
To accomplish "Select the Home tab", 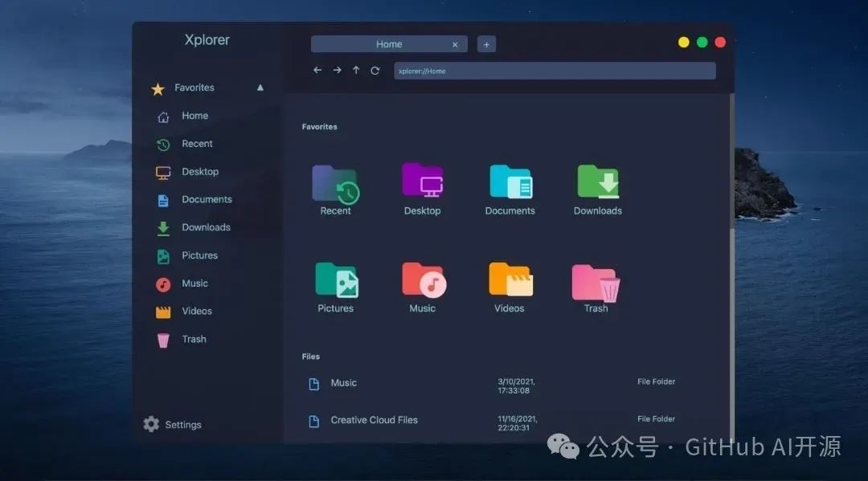I will coord(389,44).
